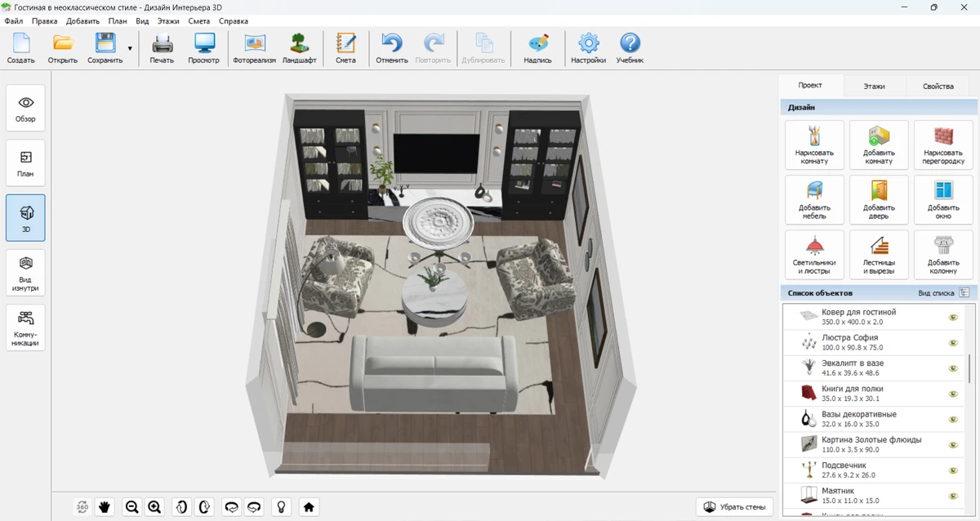
Task: Open the Этажи menu in menu bar
Action: [x=167, y=21]
